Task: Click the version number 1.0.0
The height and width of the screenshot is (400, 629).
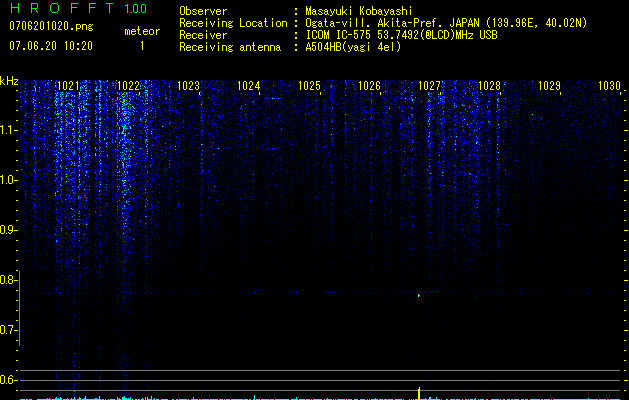Action: tap(135, 8)
